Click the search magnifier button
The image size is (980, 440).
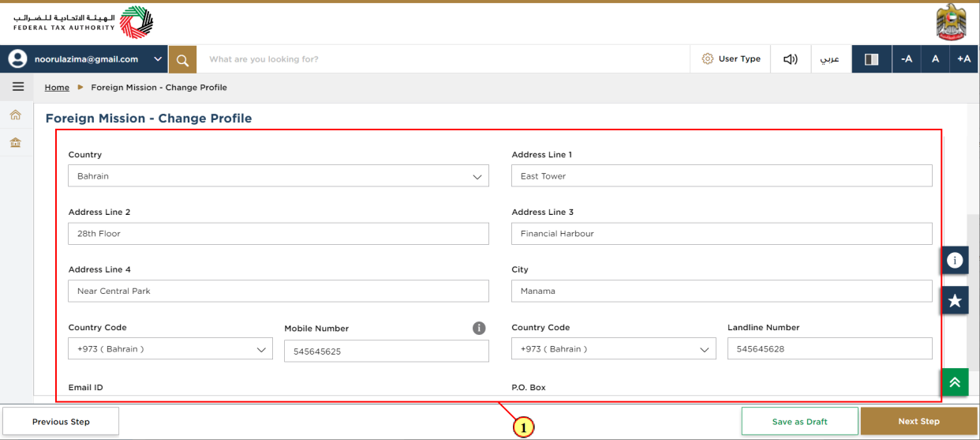(x=182, y=59)
